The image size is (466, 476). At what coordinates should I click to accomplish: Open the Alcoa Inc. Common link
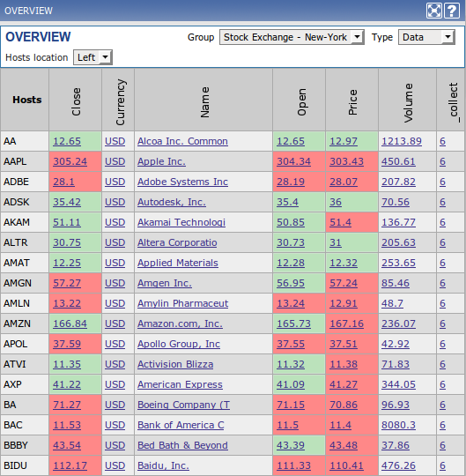[x=182, y=141]
